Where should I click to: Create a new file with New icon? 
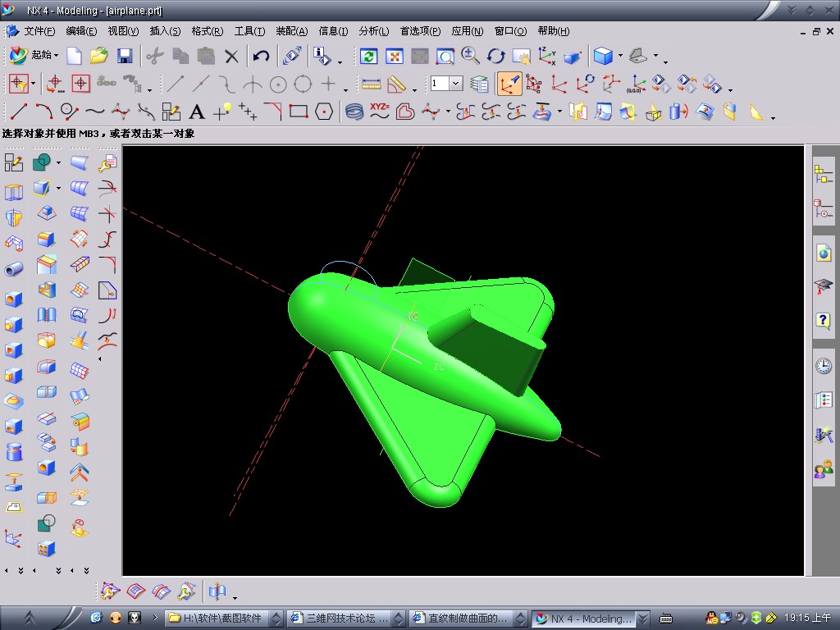click(74, 56)
